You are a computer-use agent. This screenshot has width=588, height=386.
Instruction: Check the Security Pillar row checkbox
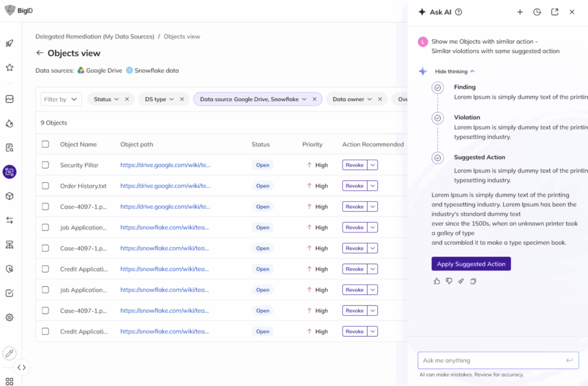45,165
